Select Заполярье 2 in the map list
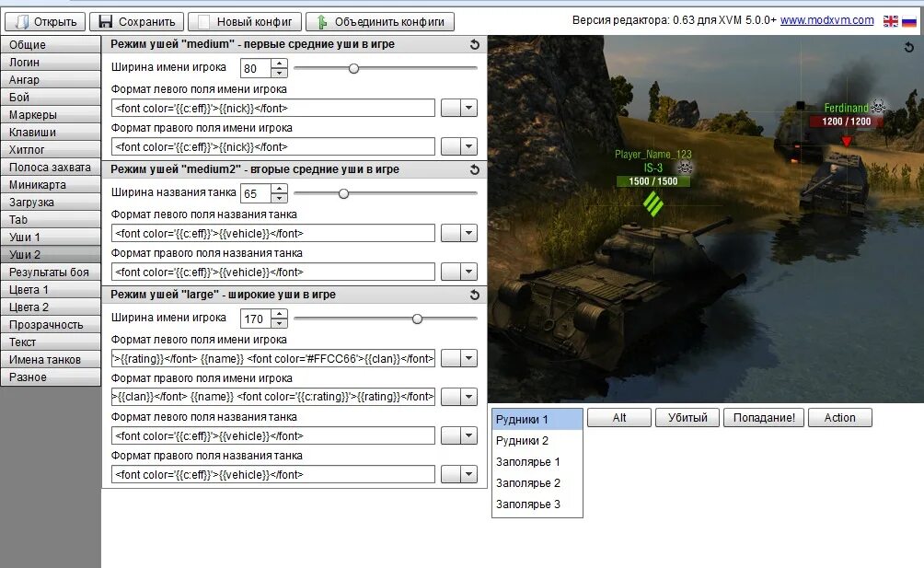The image size is (924, 568). pos(537,483)
